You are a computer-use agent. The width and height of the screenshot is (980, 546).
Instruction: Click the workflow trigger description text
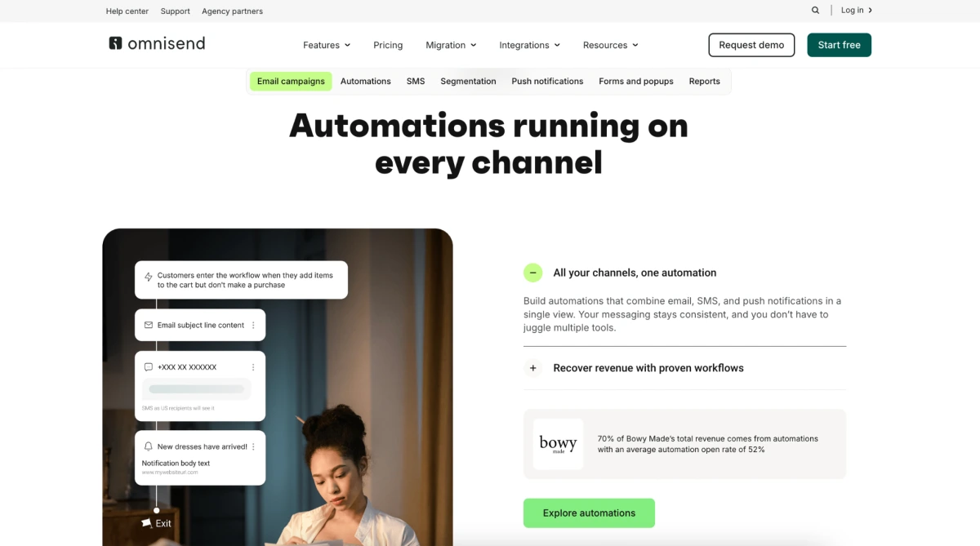point(245,280)
